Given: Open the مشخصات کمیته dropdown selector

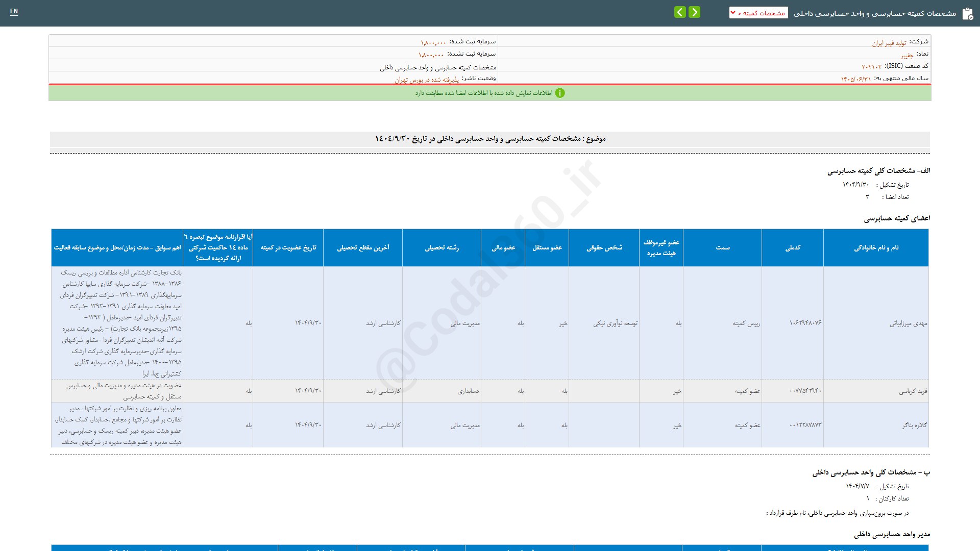Looking at the screenshot, I should [758, 13].
